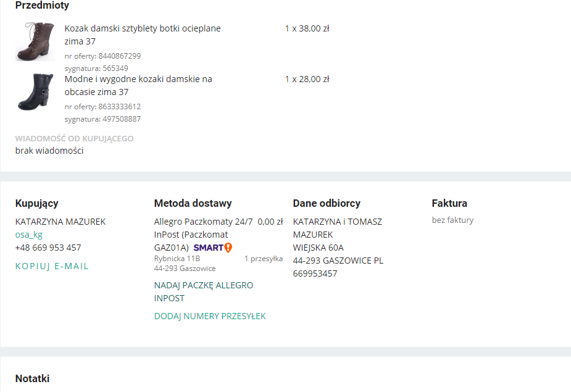Click the "bez faktury" invoice text
This screenshot has height=392, width=571.
(x=452, y=220)
